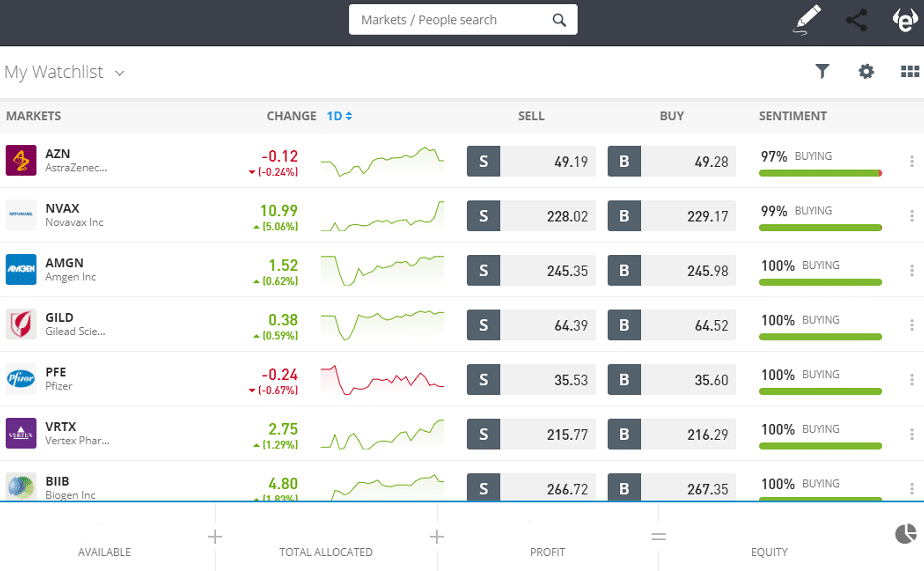Open Amgen Inc market name
Viewport: 924px width, 571px height.
71,277
